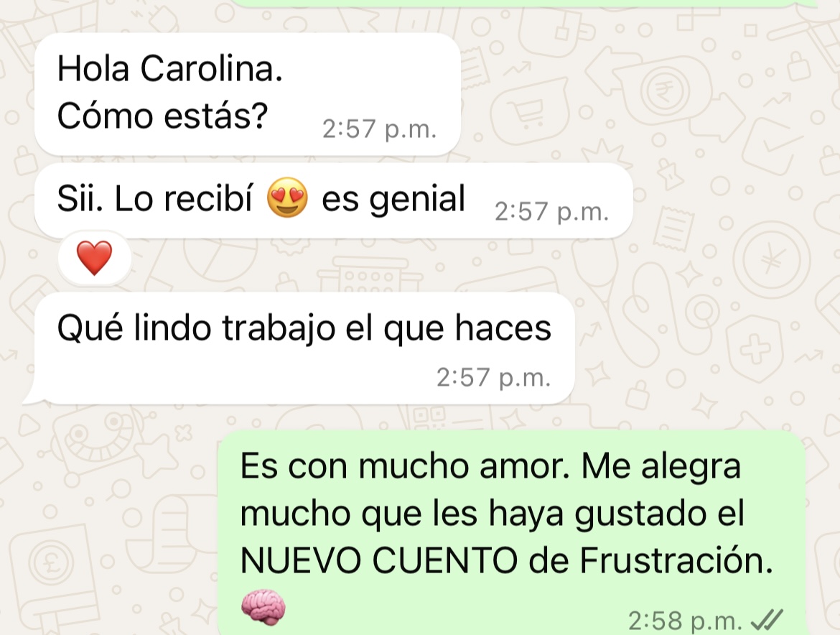Tap the word 'Carolina' in greeting
Image resolution: width=840 pixels, height=635 pixels.
[x=211, y=69]
